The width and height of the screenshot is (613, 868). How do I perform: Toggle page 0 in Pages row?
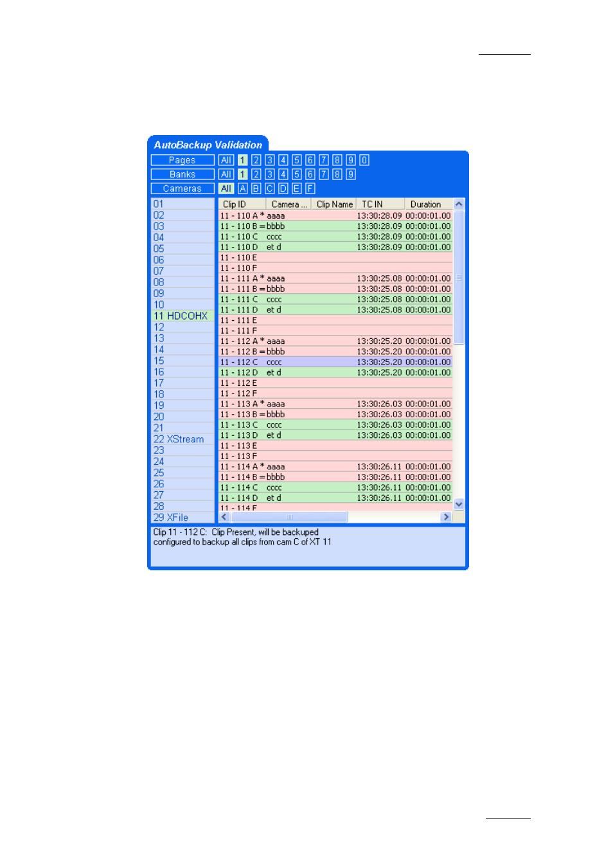coord(364,160)
